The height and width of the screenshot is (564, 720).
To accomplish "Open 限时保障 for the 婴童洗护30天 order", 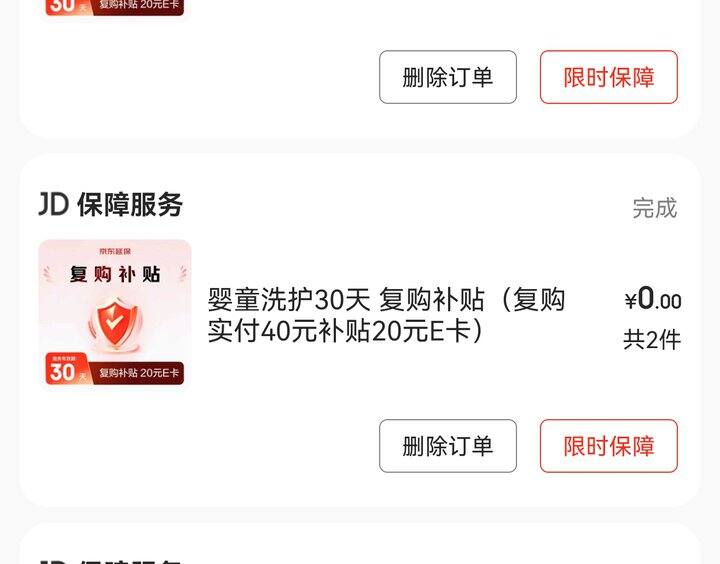I will point(608,446).
